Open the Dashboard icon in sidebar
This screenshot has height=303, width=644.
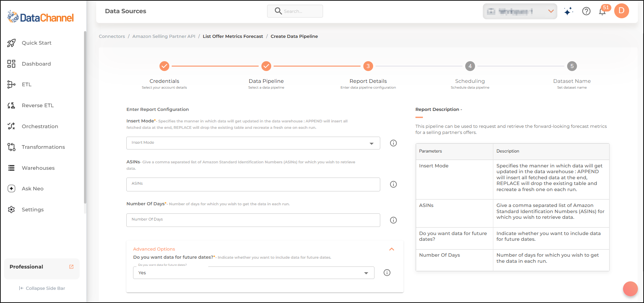12,64
